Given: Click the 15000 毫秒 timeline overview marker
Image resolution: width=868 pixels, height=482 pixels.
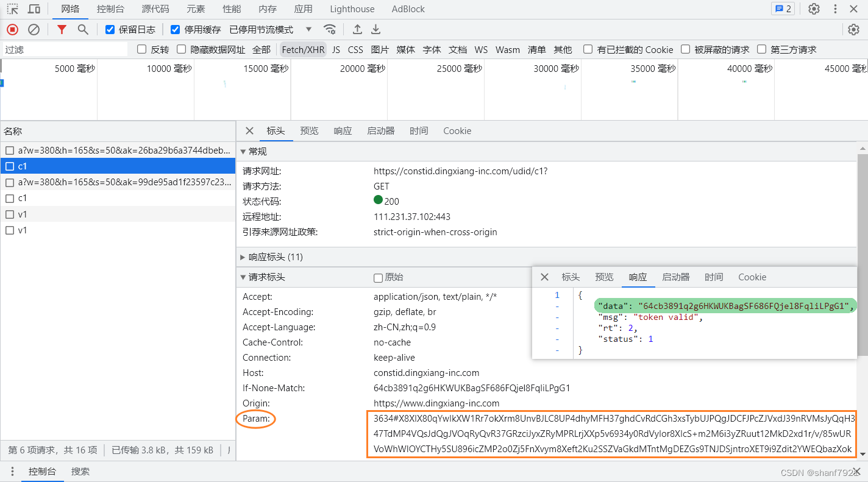Looking at the screenshot, I should [x=266, y=69].
